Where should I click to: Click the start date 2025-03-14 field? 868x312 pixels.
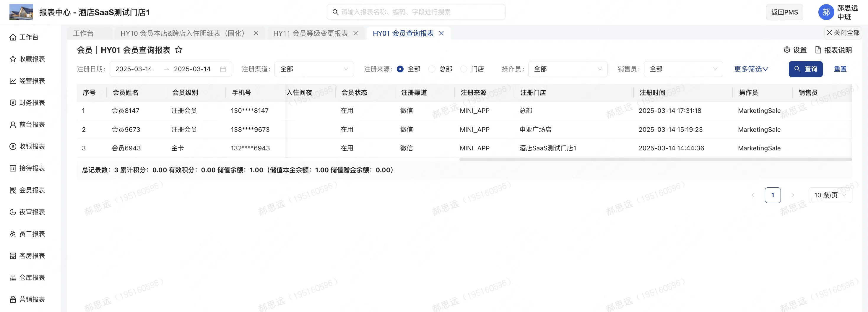[x=134, y=69]
